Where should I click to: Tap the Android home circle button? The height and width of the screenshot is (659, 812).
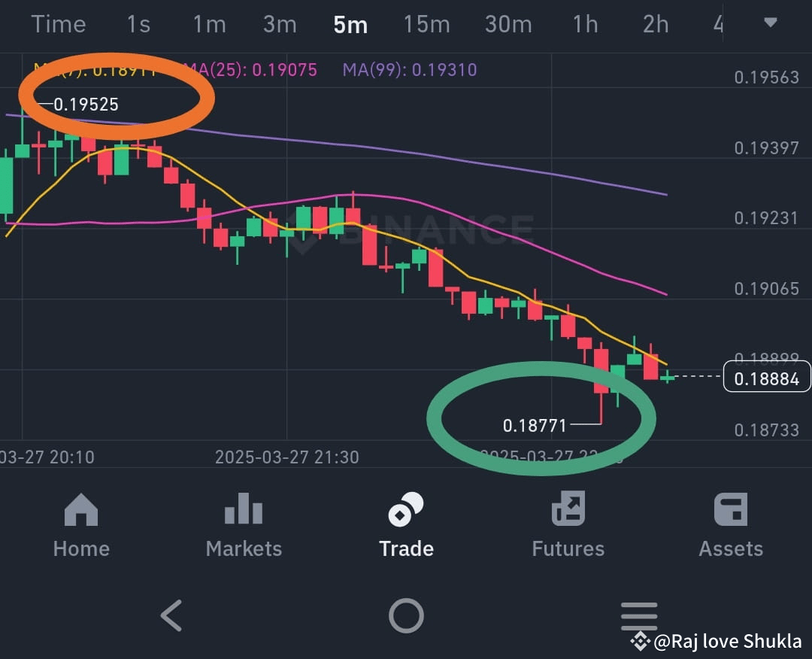[406, 615]
